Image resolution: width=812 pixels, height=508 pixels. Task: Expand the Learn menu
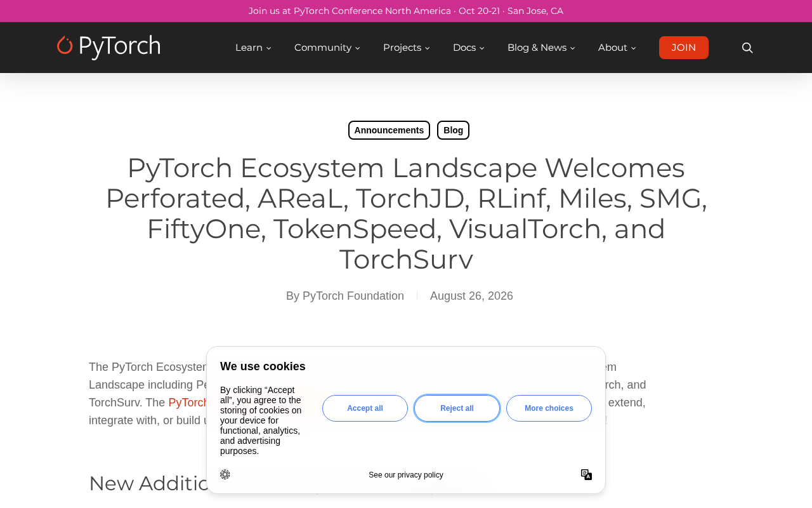click(x=253, y=48)
